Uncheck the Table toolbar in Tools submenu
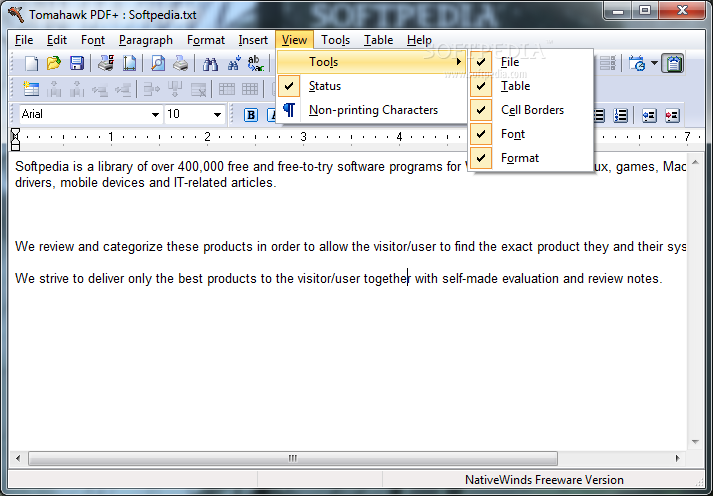 [531, 86]
